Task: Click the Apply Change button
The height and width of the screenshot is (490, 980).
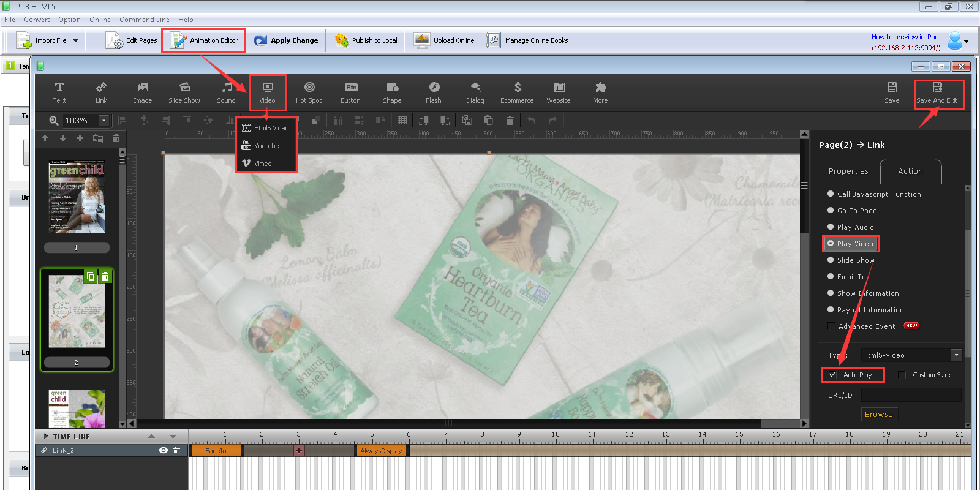Action: (286, 40)
